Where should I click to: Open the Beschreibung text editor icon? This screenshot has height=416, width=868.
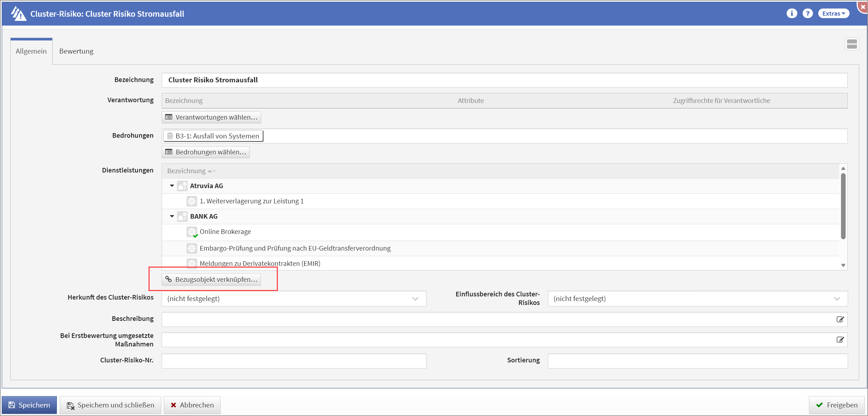840,319
